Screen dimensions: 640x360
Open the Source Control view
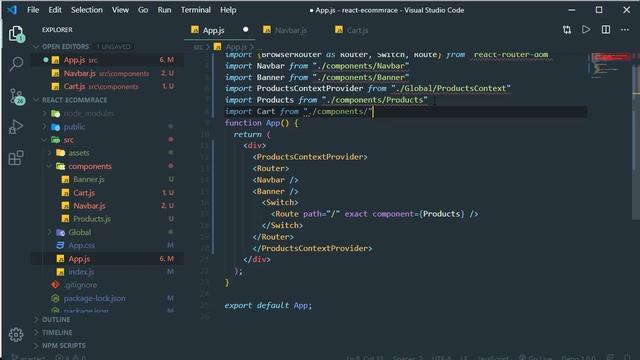point(16,96)
